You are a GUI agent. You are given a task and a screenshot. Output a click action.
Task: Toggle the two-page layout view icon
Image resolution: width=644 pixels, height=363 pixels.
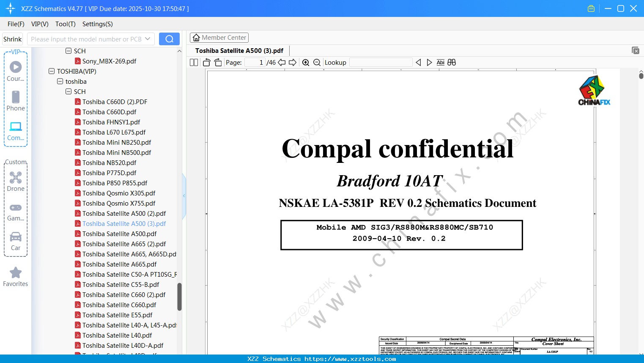coord(194,63)
